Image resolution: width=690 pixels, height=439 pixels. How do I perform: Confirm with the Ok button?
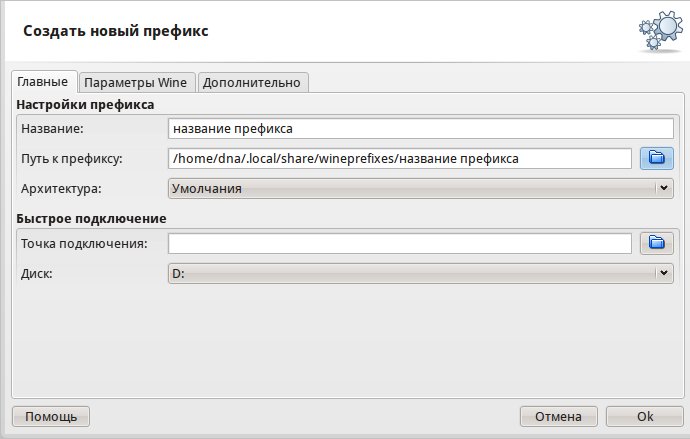pyautogui.click(x=645, y=416)
